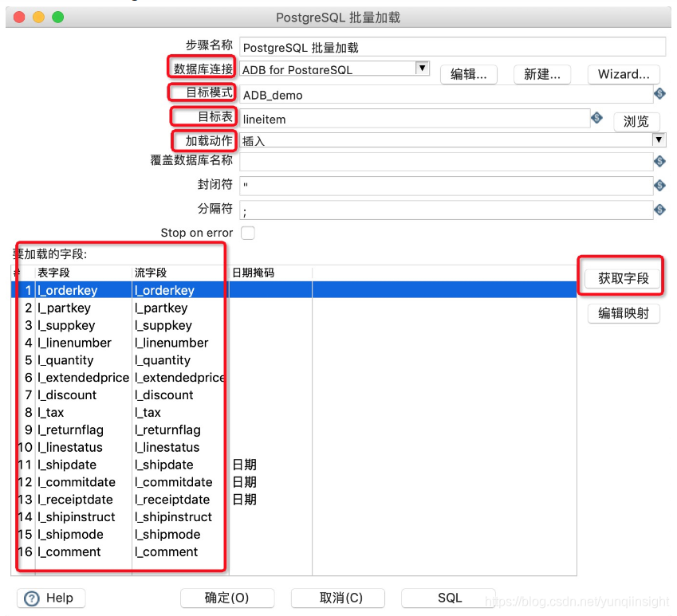Viewport: 677px width, 616px height.
Task: Select stream field l_orderkey in row 1
Action: (x=164, y=290)
